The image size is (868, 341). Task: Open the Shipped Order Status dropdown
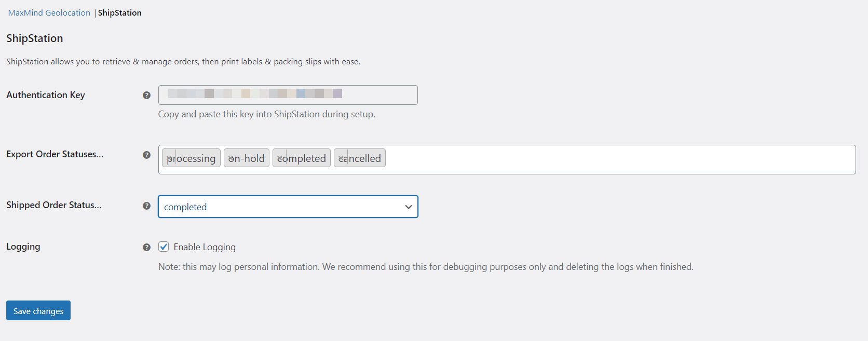288,207
